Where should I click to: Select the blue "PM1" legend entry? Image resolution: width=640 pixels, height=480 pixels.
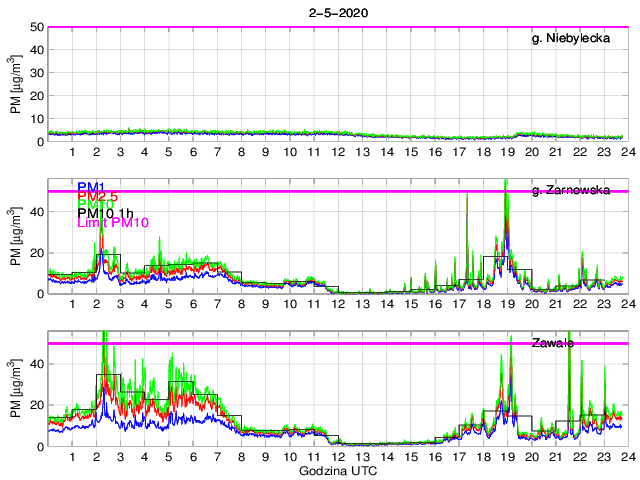(90, 187)
